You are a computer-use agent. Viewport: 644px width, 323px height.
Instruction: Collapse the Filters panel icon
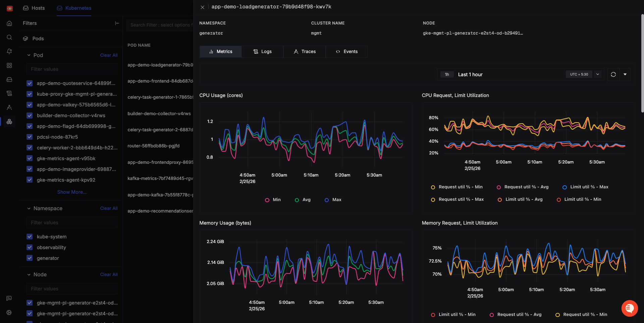pyautogui.click(x=117, y=23)
